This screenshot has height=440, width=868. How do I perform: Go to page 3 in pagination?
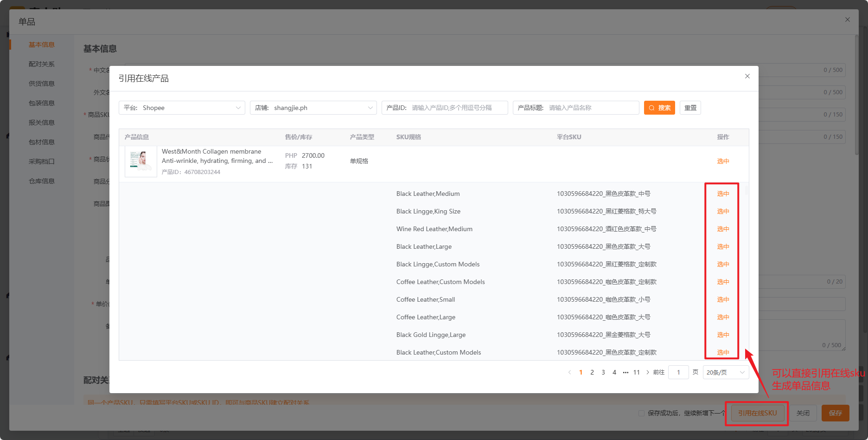point(603,372)
